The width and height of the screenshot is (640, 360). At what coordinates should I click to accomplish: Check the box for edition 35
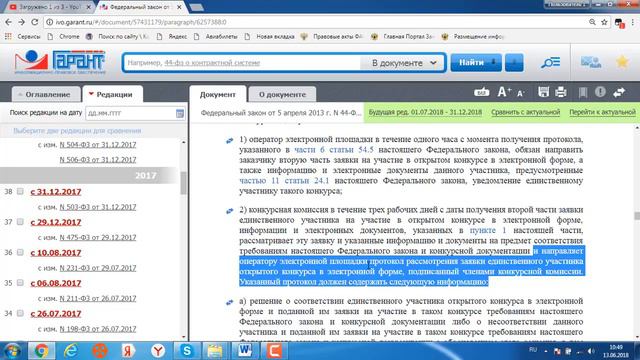pyautogui.click(x=20, y=282)
